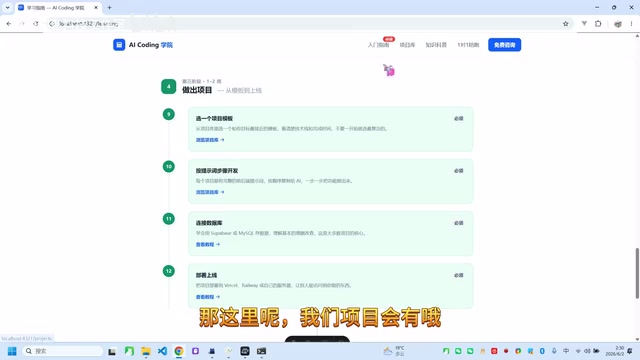Open the Chrome profile avatar
Screen dimensions: 640x360
tap(618, 24)
